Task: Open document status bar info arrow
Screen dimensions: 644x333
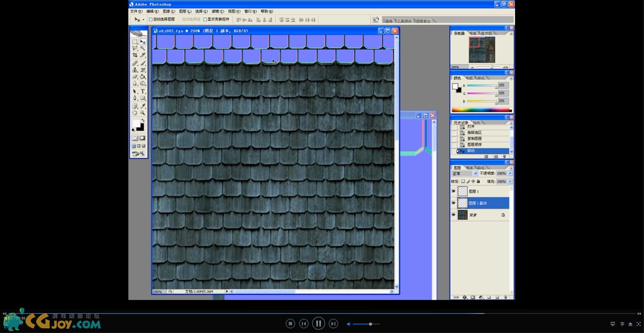Action: [227, 291]
